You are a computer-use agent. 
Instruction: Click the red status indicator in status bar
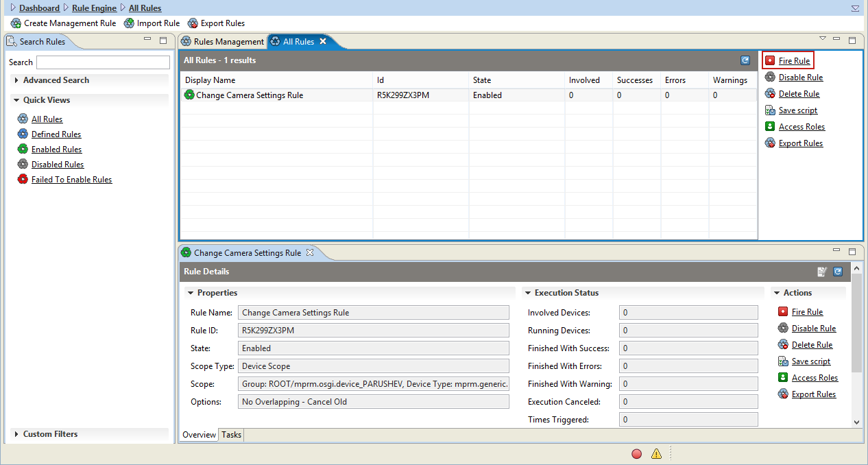[x=637, y=453]
